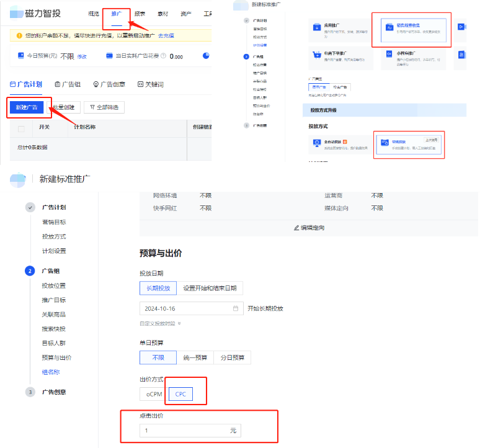The image size is (480, 448).
Task: Go to 目标人群 in 预算与出价 page sidebar
Action: pos(53,343)
